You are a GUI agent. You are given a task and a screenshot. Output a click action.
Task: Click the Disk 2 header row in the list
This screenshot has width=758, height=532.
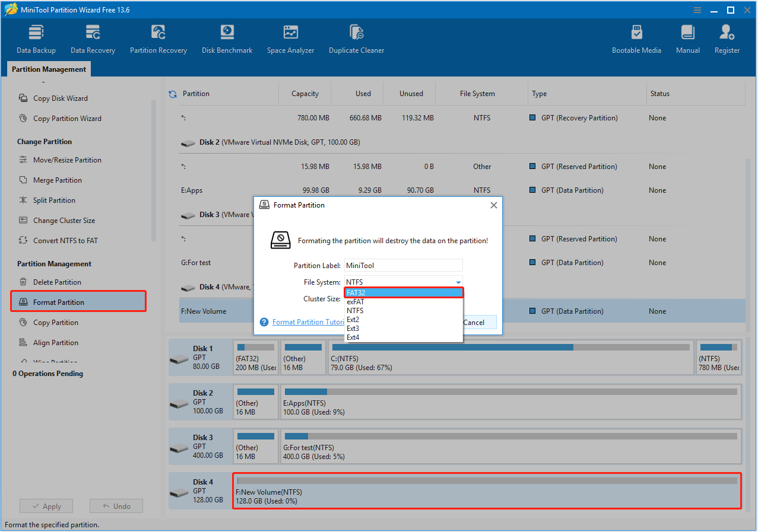(x=462, y=142)
